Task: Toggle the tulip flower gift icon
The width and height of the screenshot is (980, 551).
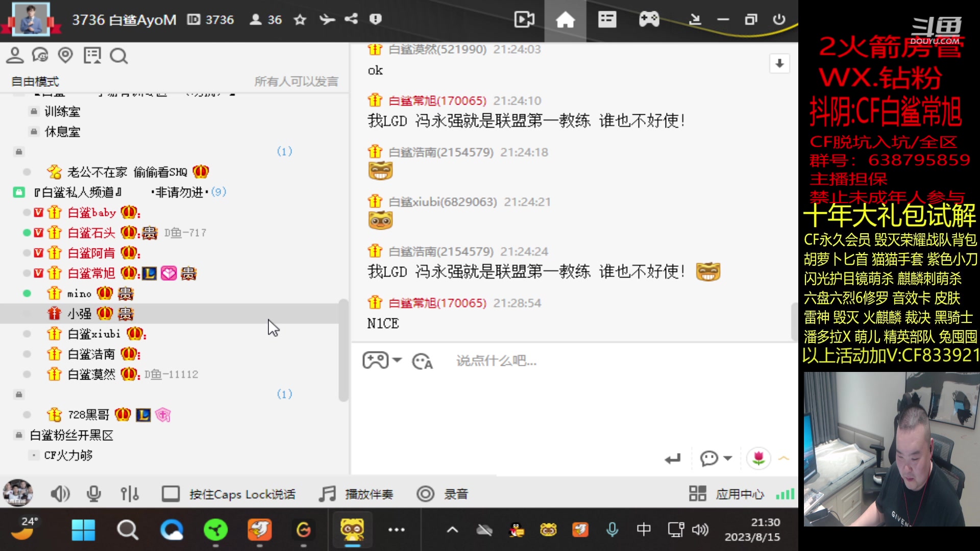Action: (x=759, y=458)
